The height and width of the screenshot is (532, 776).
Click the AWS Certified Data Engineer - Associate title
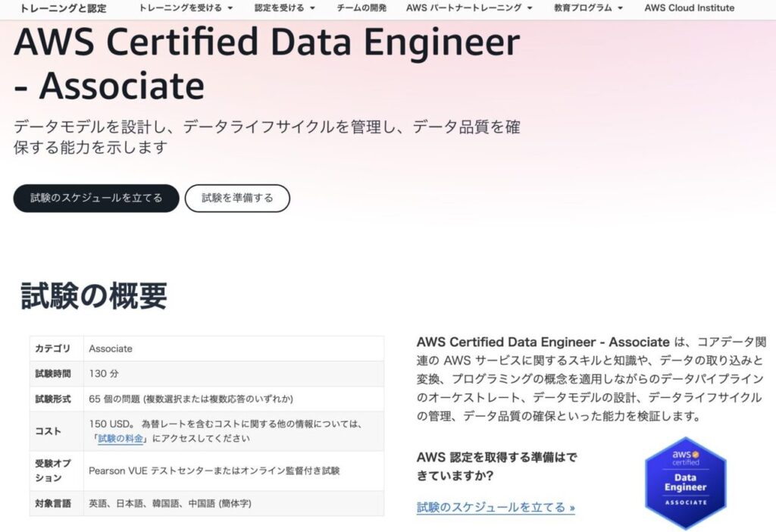click(268, 64)
